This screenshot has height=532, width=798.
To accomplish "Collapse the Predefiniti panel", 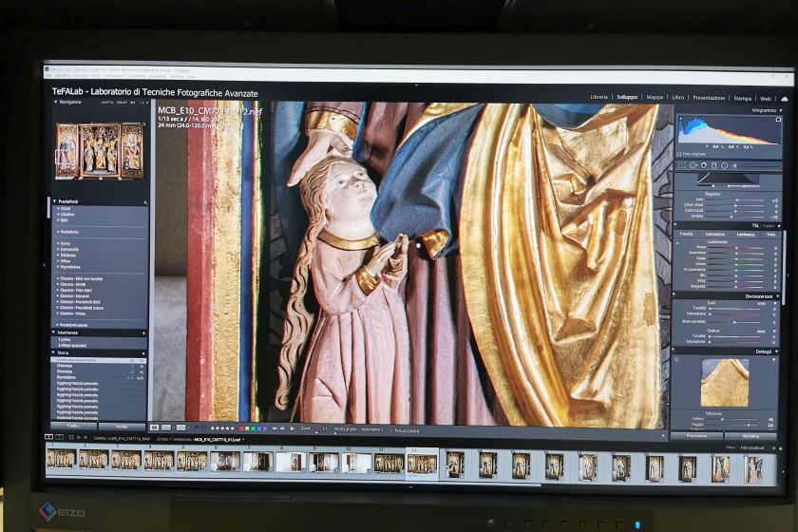I will click(55, 201).
